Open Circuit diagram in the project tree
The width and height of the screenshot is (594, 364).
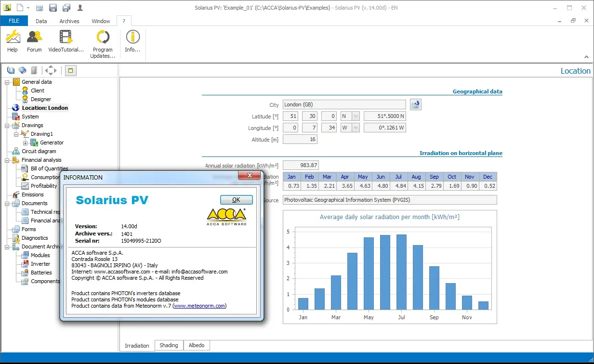point(39,151)
